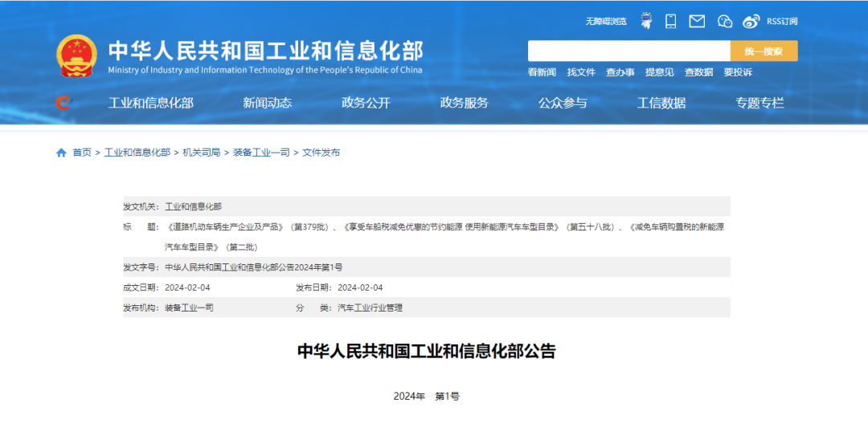This screenshot has width=868, height=432.
Task: Open 提意见 quick link
Action: click(x=659, y=72)
